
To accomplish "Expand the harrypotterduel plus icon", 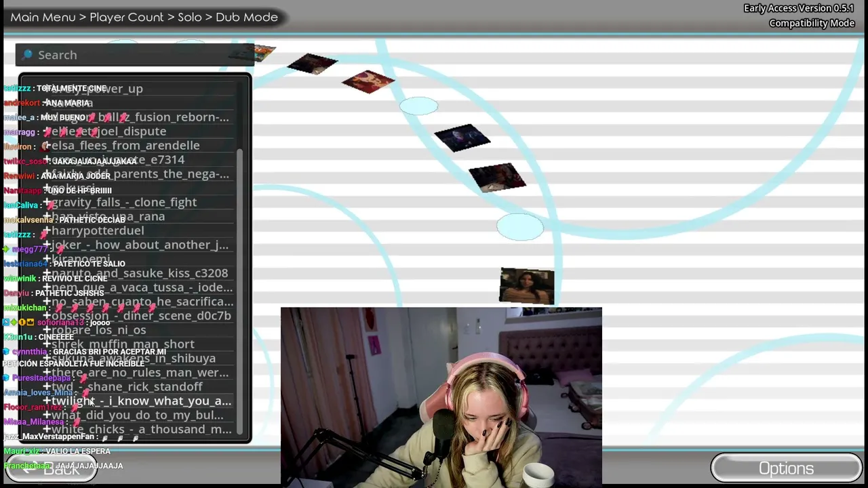I will (x=47, y=230).
